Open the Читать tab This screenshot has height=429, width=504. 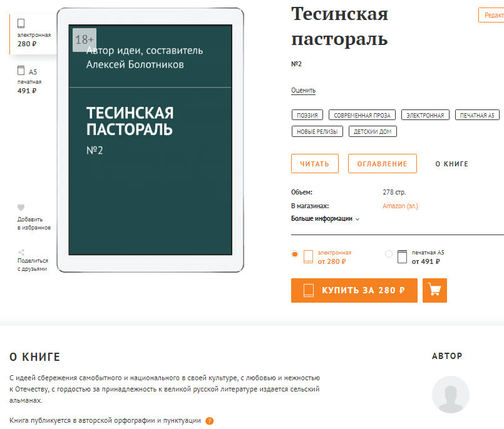(x=315, y=164)
